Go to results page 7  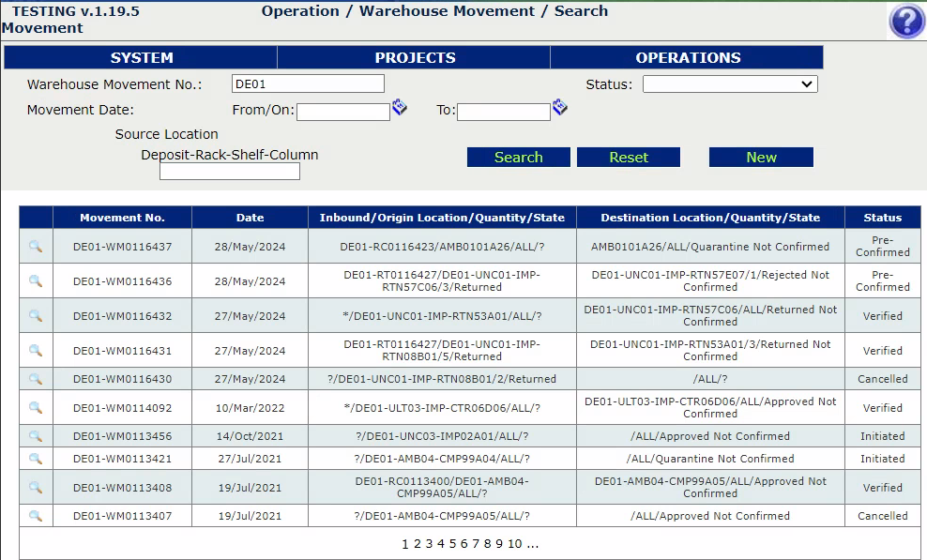tap(476, 543)
